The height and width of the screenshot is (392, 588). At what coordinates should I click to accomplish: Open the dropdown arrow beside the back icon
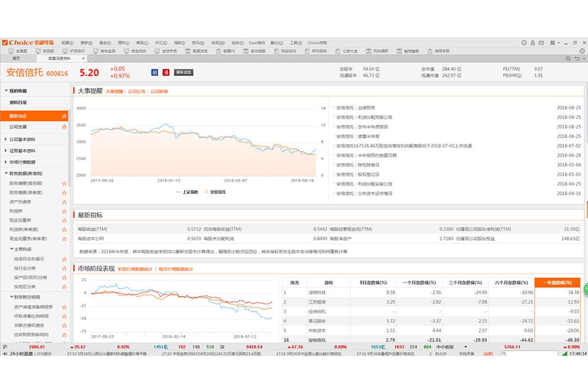click(583, 59)
